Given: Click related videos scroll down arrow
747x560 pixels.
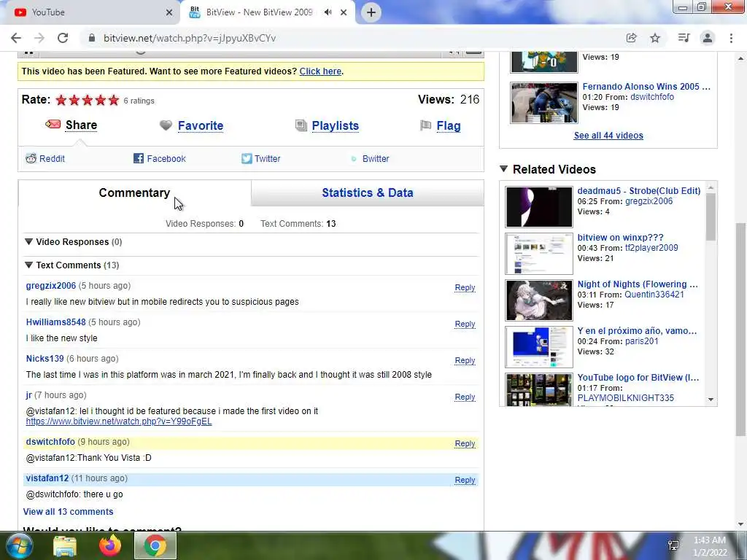Looking at the screenshot, I should pyautogui.click(x=711, y=400).
